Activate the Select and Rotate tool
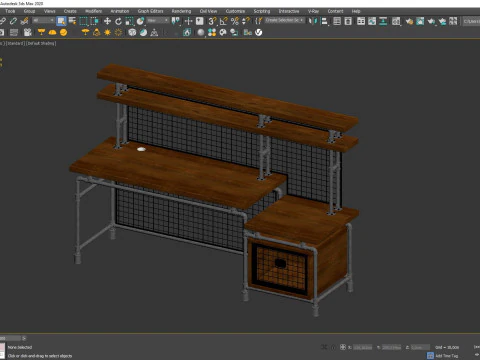Image resolution: width=480 pixels, height=360 pixels. [x=118, y=21]
